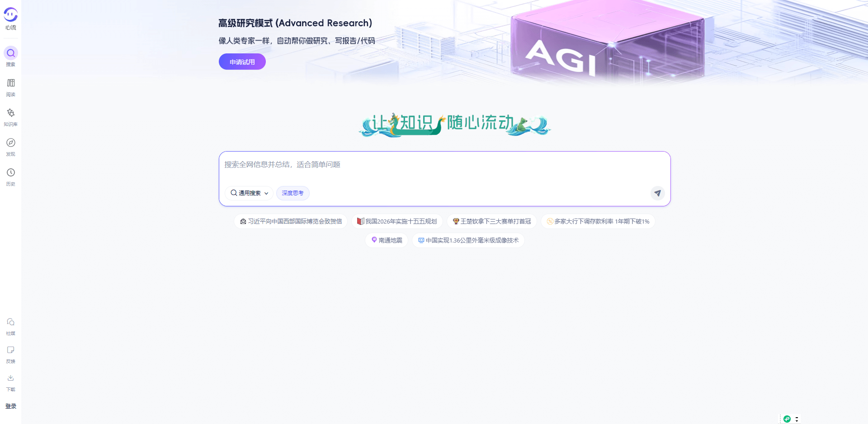Toggle the green browser extension switch

tap(787, 419)
